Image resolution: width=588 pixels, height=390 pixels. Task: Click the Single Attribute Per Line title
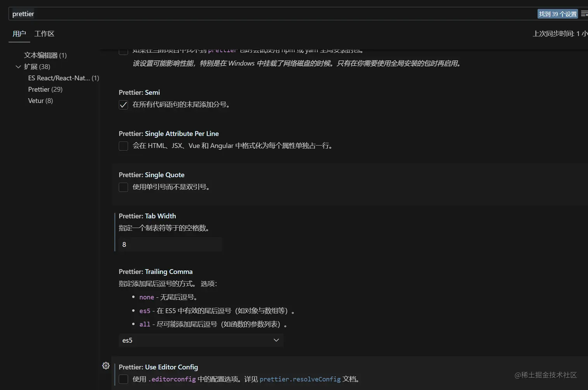[x=169, y=133]
